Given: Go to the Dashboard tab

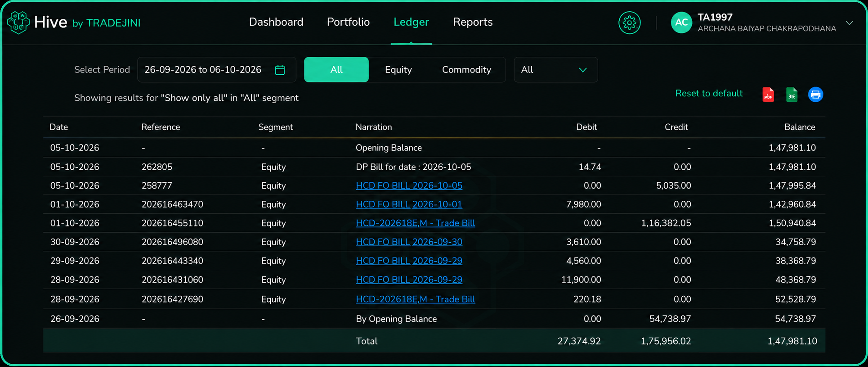Looking at the screenshot, I should point(276,22).
